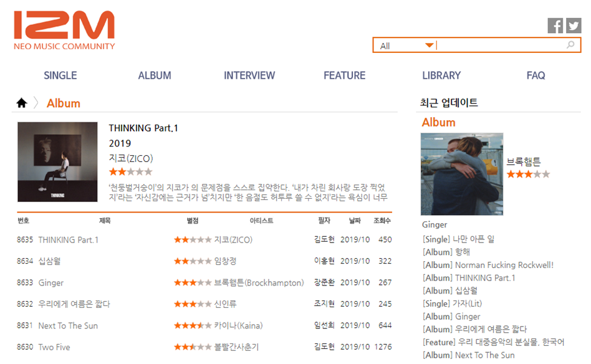The height and width of the screenshot is (364, 591).
Task: Sort by 제목 column header
Action: 105,221
